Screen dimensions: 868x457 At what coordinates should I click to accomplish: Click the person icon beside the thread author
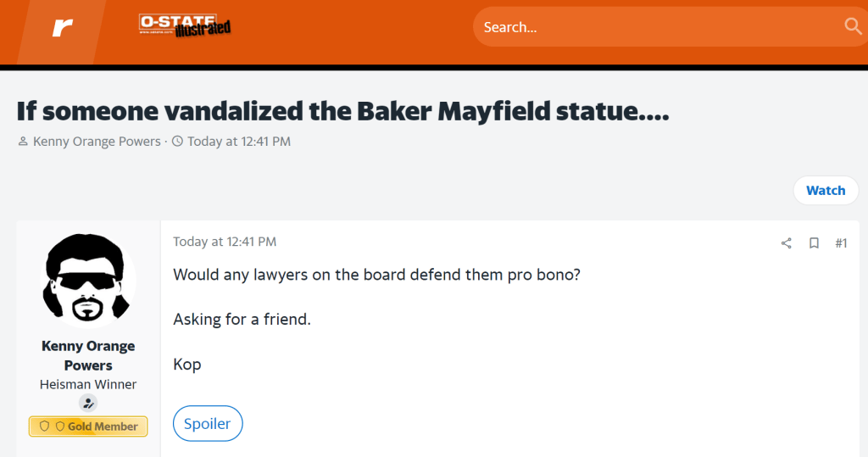[x=23, y=142]
